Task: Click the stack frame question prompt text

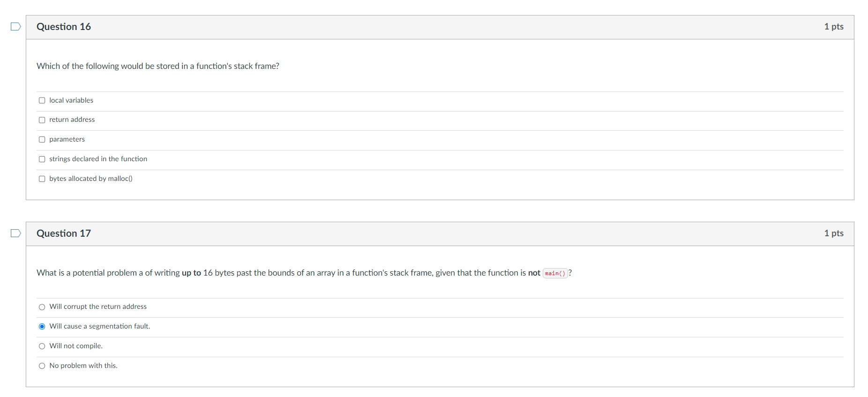Action: (x=158, y=66)
